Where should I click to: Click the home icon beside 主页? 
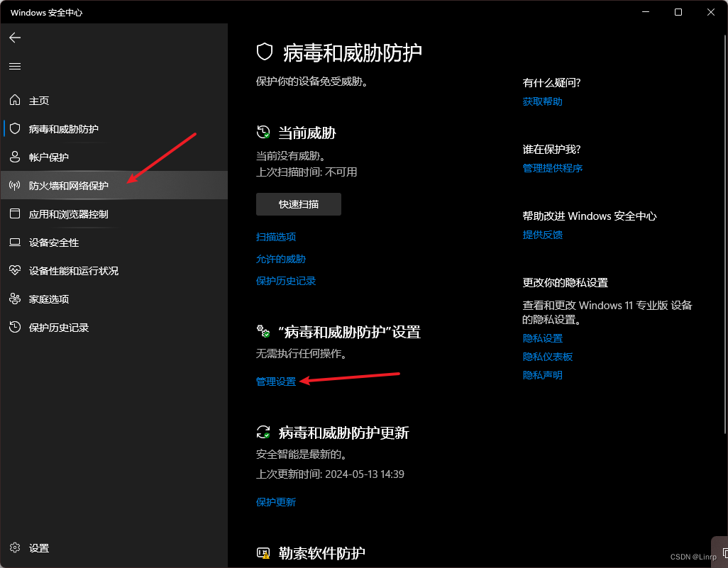(15, 100)
